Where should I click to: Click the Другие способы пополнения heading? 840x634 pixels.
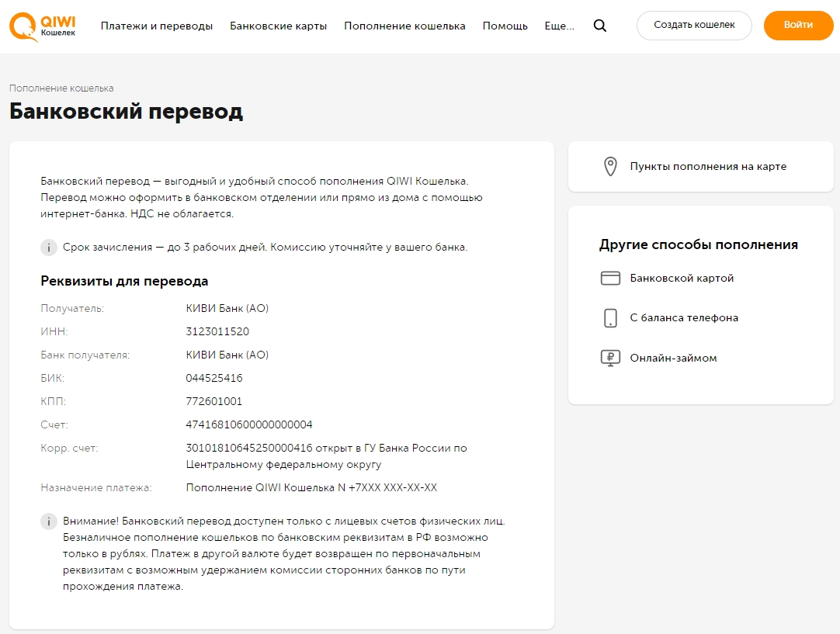pos(698,244)
